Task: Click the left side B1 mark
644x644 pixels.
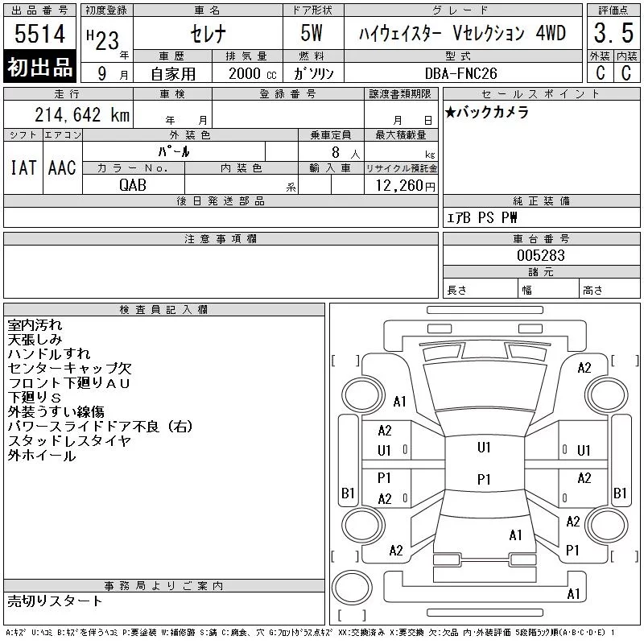Action: pyautogui.click(x=348, y=493)
